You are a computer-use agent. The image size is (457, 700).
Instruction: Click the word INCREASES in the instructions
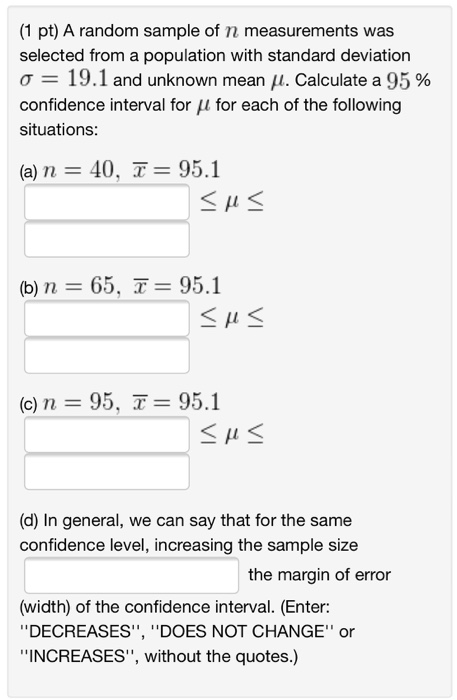click(x=77, y=656)
